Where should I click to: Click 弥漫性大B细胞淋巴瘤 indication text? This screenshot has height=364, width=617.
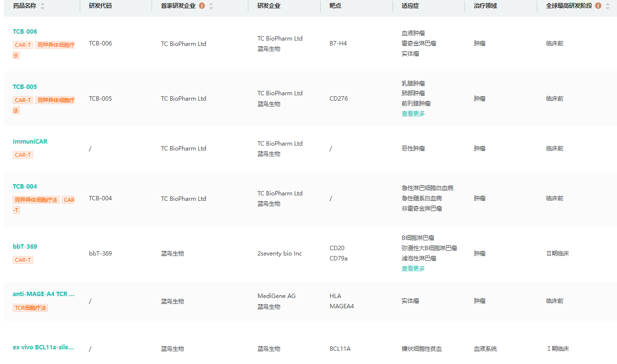[x=429, y=248]
